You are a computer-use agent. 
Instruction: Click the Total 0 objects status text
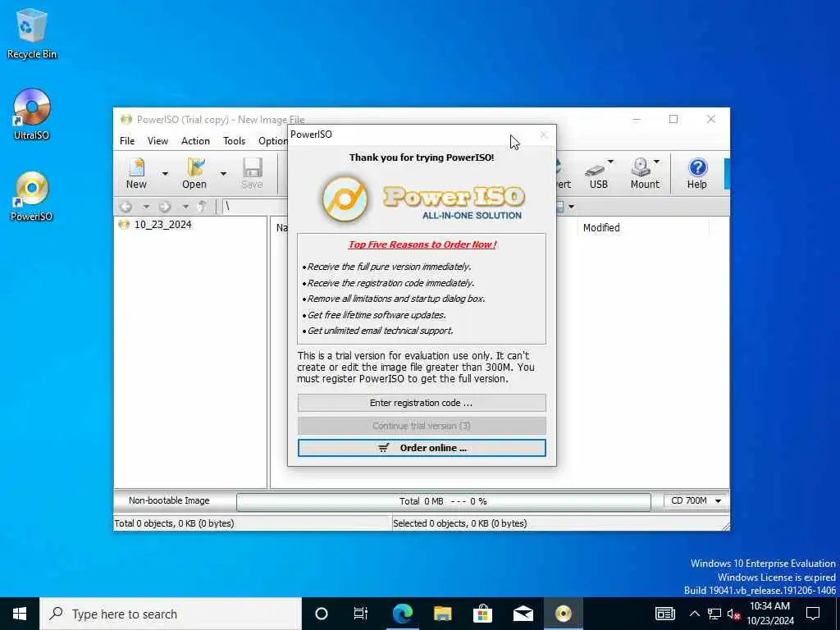174,523
